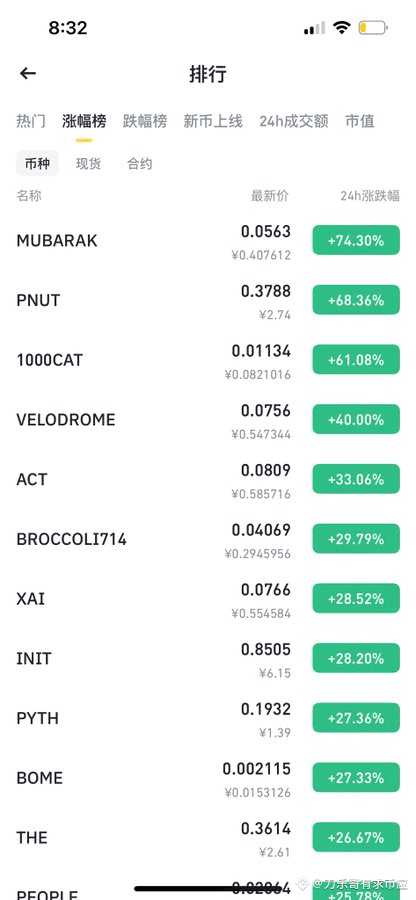416x900 pixels.
Task: Tap the cellular signal bars icon
Action: [x=314, y=28]
